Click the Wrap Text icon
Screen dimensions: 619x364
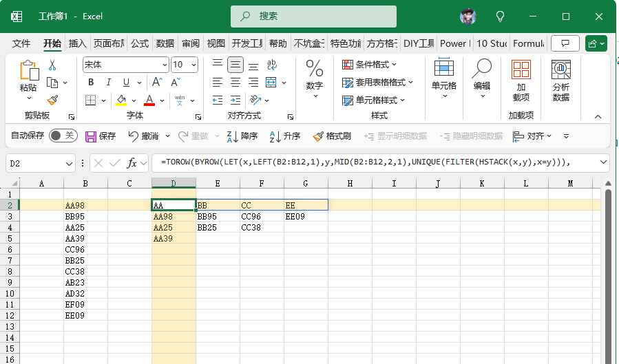pos(271,64)
